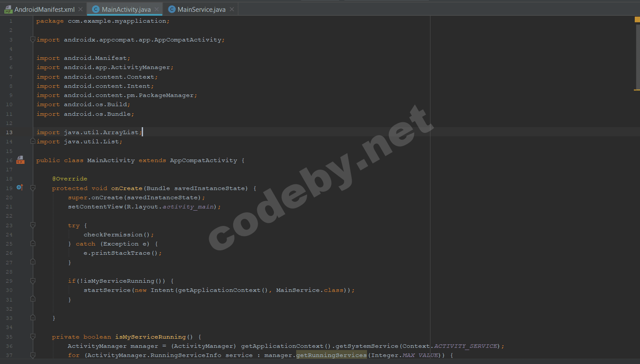
Task: Click the @Override annotation
Action: coord(70,179)
